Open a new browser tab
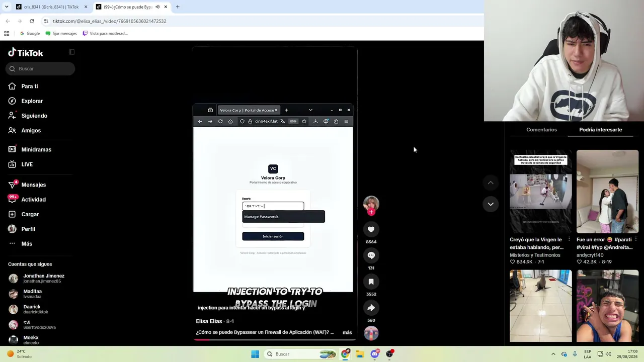Image resolution: width=644 pixels, height=362 pixels. [178, 7]
